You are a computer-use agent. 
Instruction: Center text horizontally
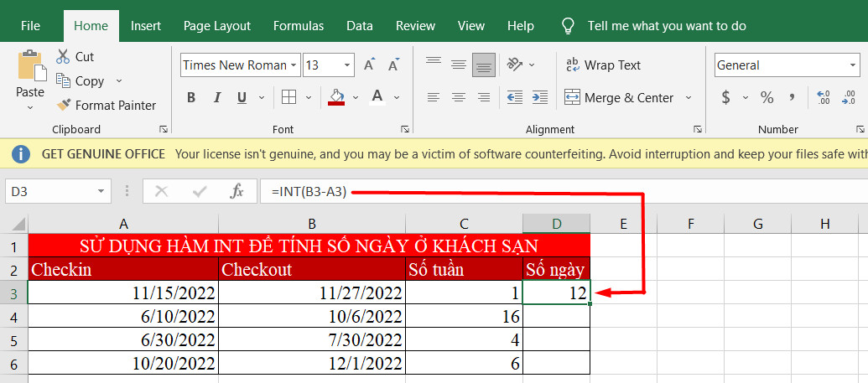click(x=459, y=97)
